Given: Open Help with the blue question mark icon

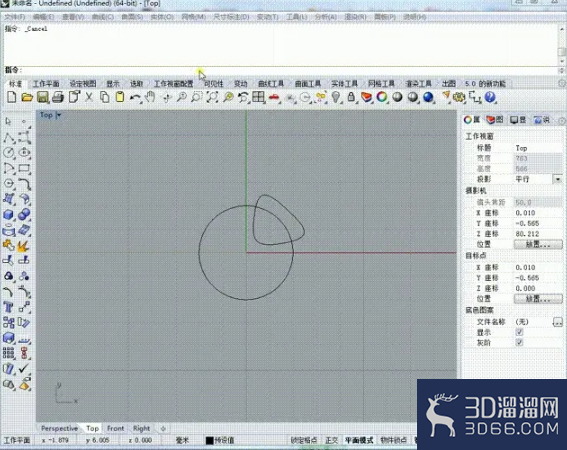Looking at the screenshot, I should pos(490,97).
